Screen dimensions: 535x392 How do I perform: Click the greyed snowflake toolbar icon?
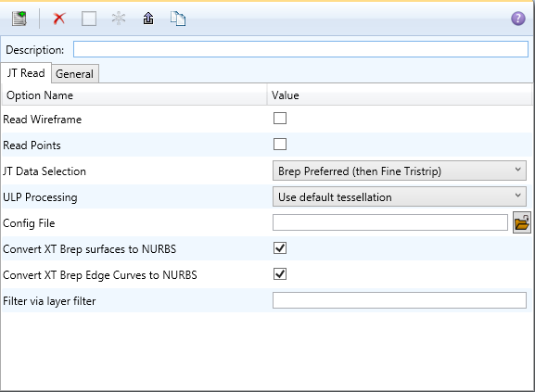(119, 19)
